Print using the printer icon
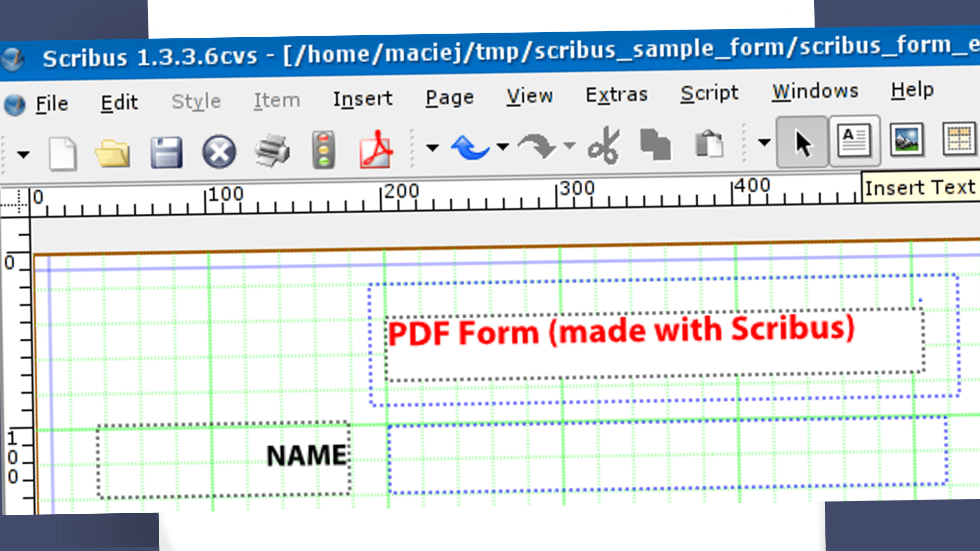Image resolution: width=980 pixels, height=551 pixels. pyautogui.click(x=272, y=151)
